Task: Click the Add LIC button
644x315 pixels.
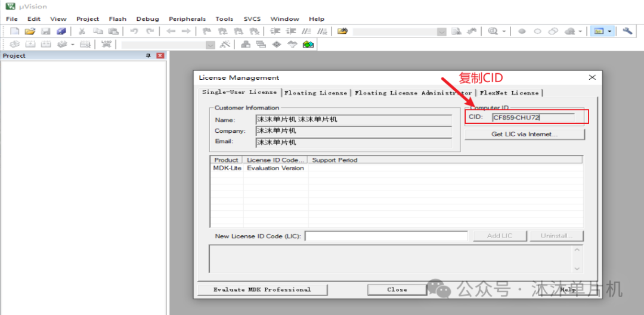Action: point(500,236)
